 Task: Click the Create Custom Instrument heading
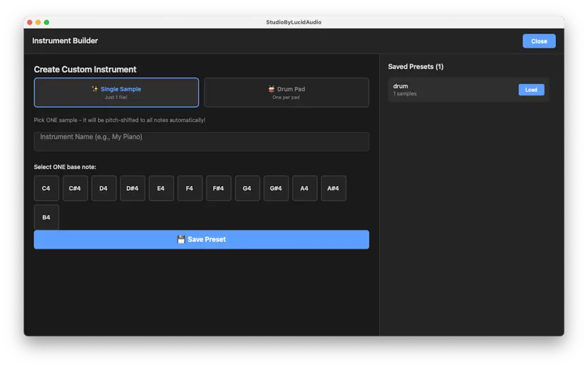click(x=85, y=70)
